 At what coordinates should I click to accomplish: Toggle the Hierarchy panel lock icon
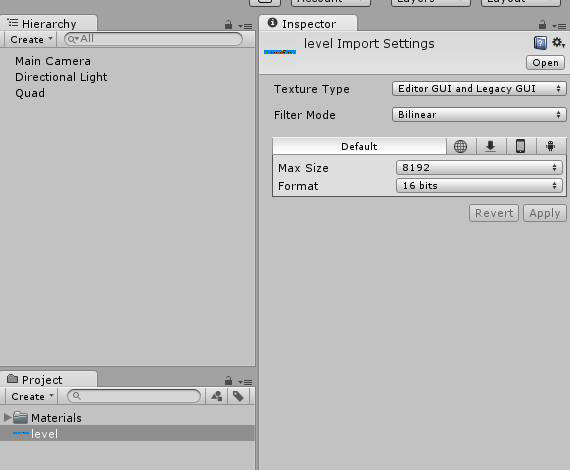(x=228, y=25)
